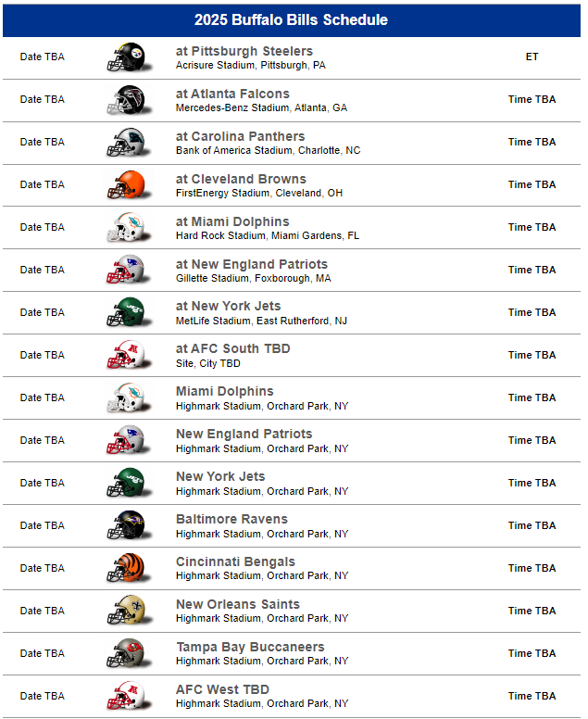Select the 'at Cleveland Browns' matchup link
This screenshot has height=719, width=588.
tap(241, 179)
